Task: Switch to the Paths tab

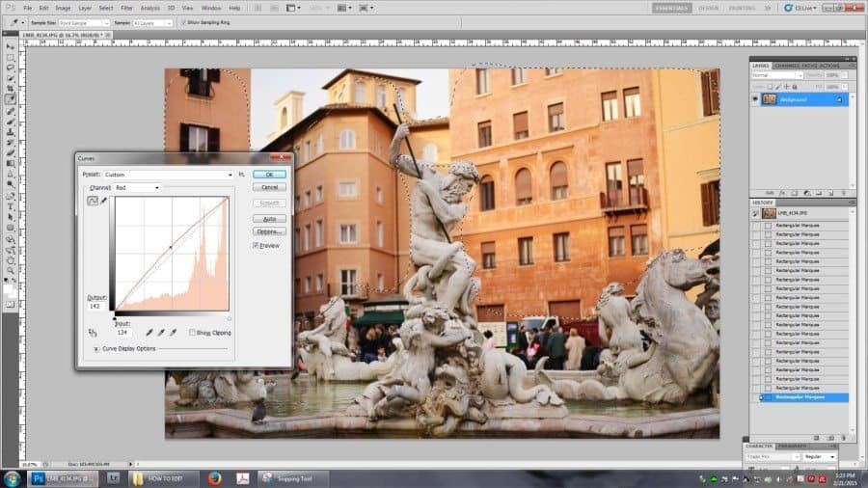Action: pyautogui.click(x=809, y=66)
